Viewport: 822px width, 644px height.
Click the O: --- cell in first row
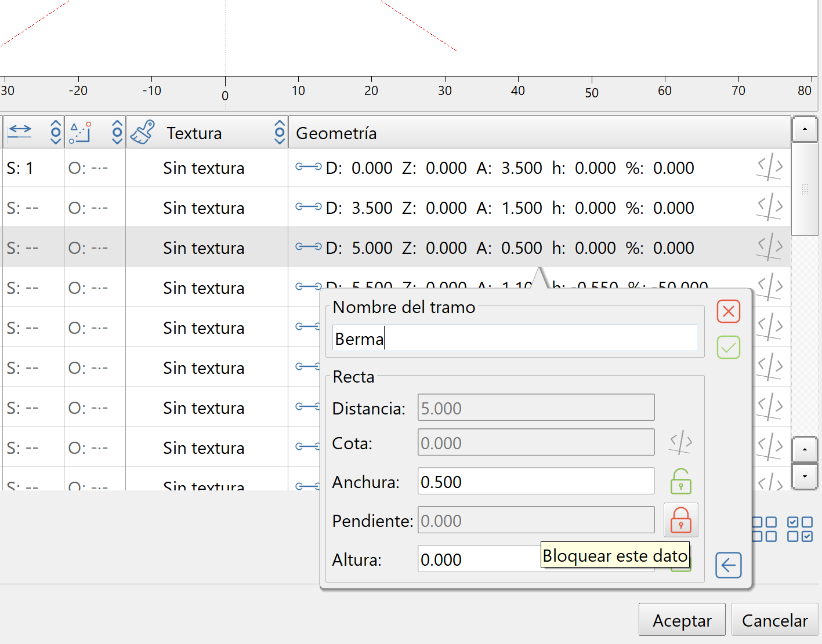click(x=95, y=168)
